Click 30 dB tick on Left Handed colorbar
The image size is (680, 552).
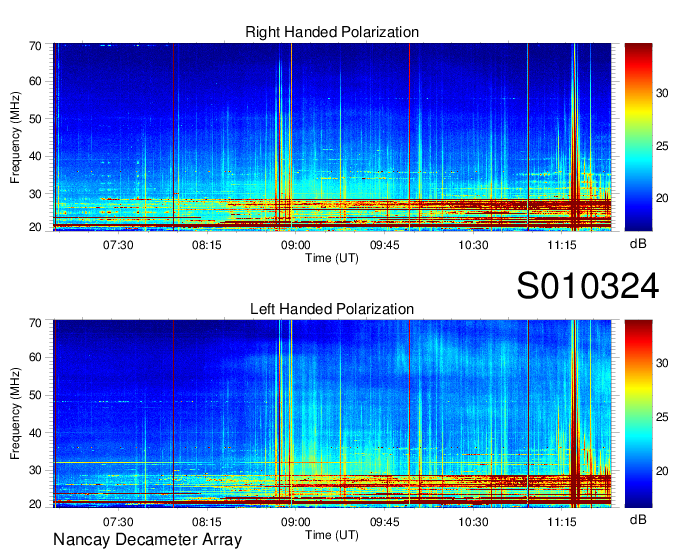[662, 363]
